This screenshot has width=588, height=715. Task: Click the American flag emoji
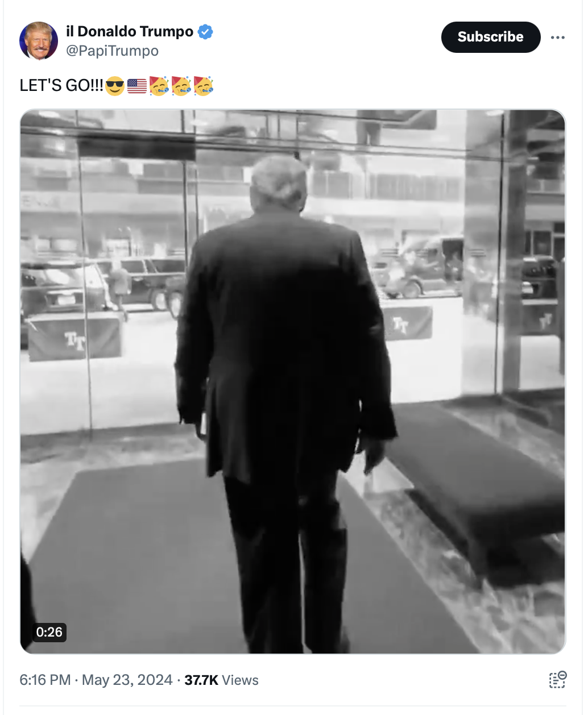pyautogui.click(x=137, y=86)
